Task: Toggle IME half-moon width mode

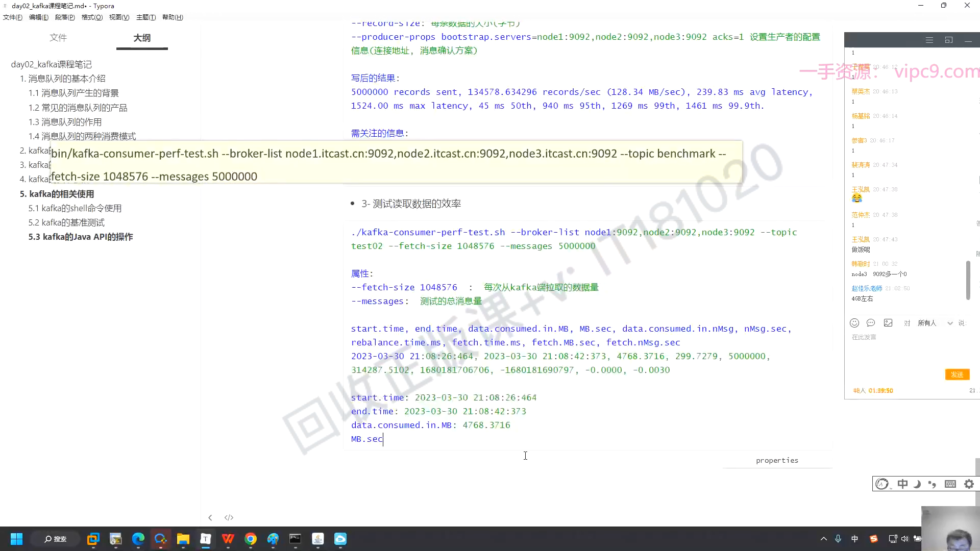Action: [x=917, y=484]
